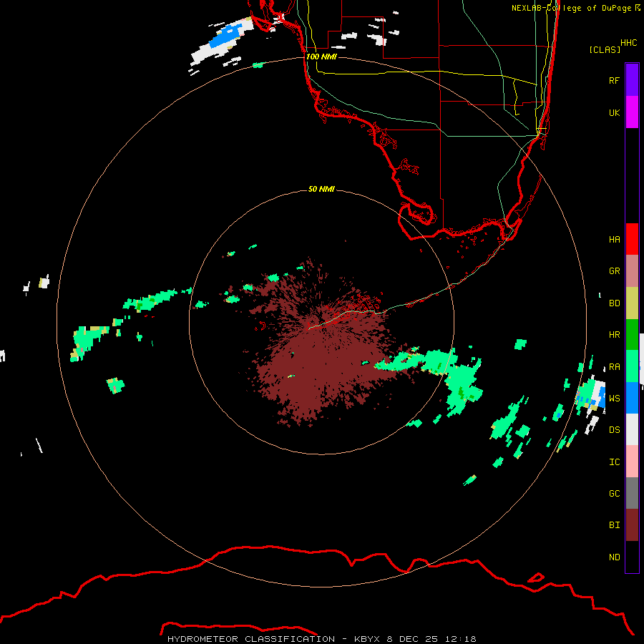Select the mint green RA legend swatch

[x=632, y=366]
